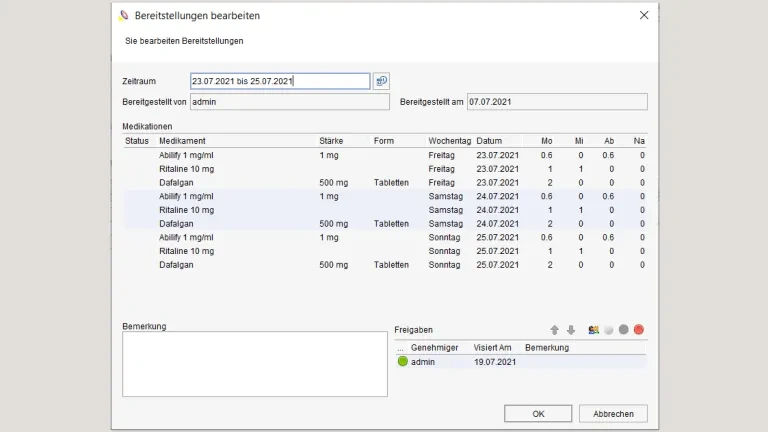Click the move down arrow in Freigaben
Viewport: 768px width, 432px height.
(x=571, y=330)
